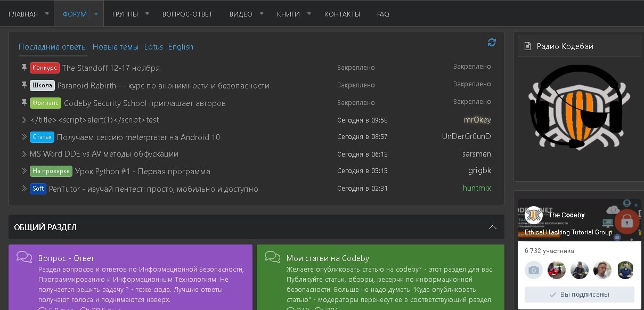Expand the КНИГИ menu dropdown arrow
This screenshot has height=310, width=644.
309,14
